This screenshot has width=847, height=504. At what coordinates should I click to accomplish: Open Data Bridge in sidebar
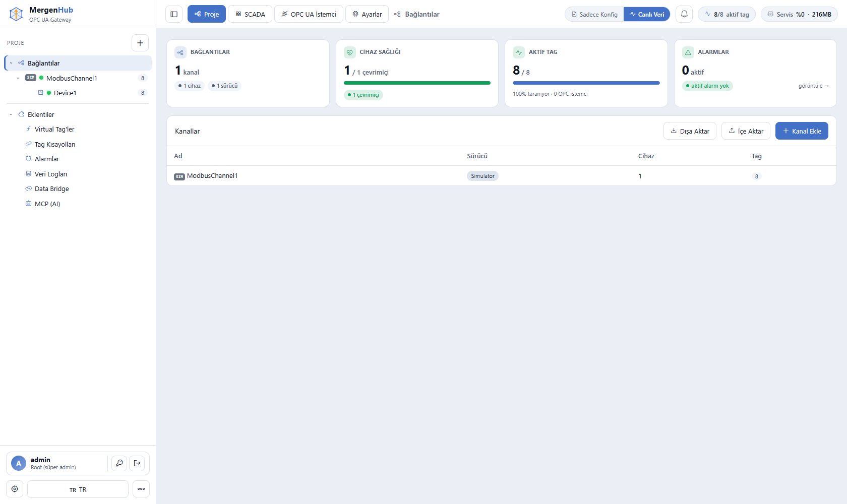52,188
